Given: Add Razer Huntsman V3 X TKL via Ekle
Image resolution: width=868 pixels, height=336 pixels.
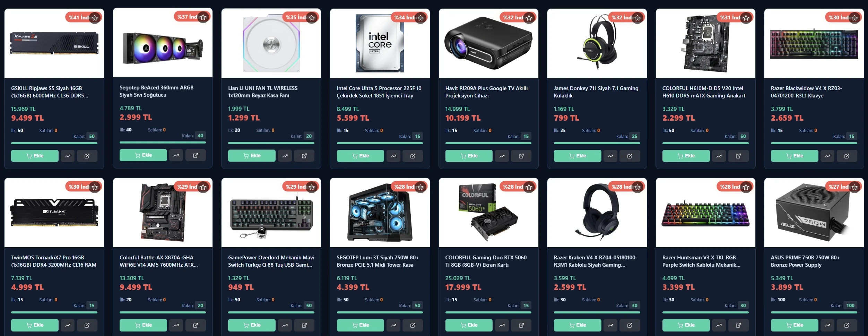Looking at the screenshot, I should (x=686, y=325).
